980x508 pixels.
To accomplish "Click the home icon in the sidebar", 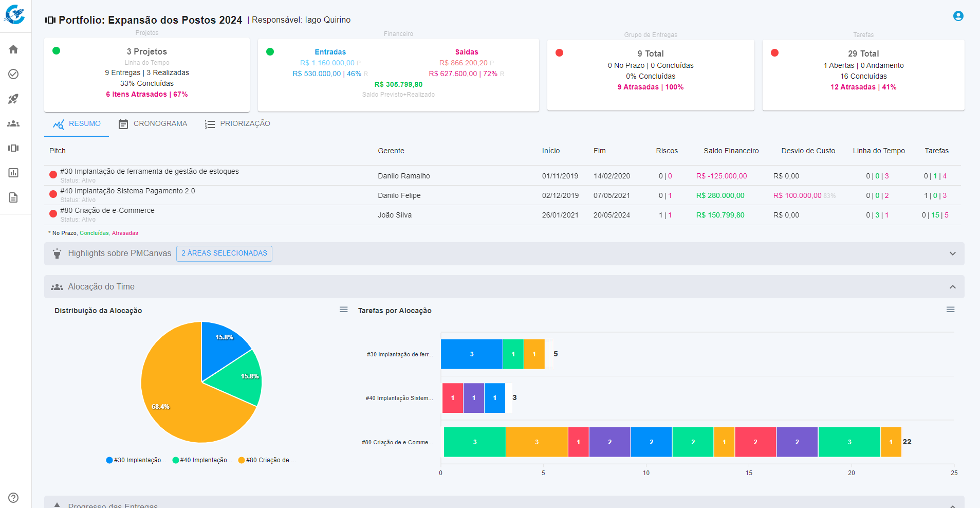I will click(13, 49).
